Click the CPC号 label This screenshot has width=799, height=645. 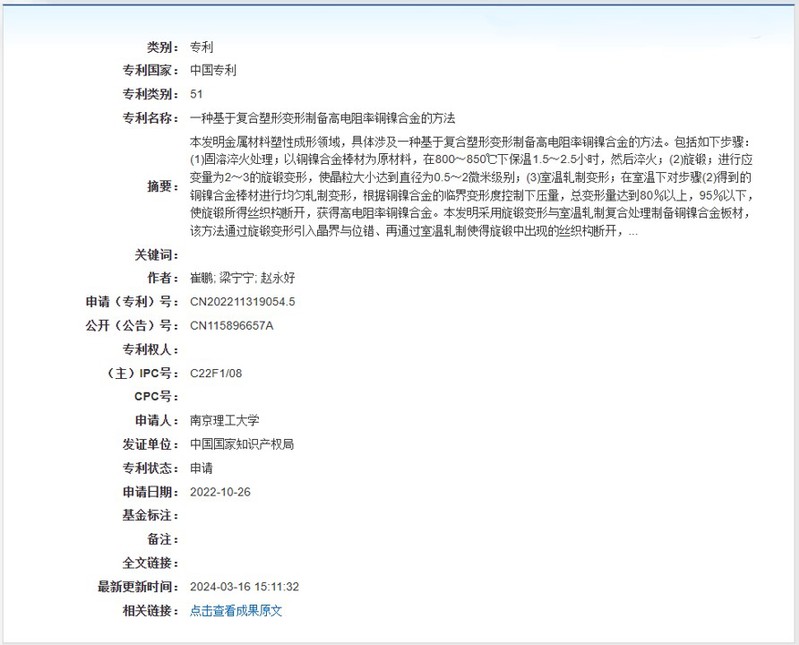tap(157, 396)
